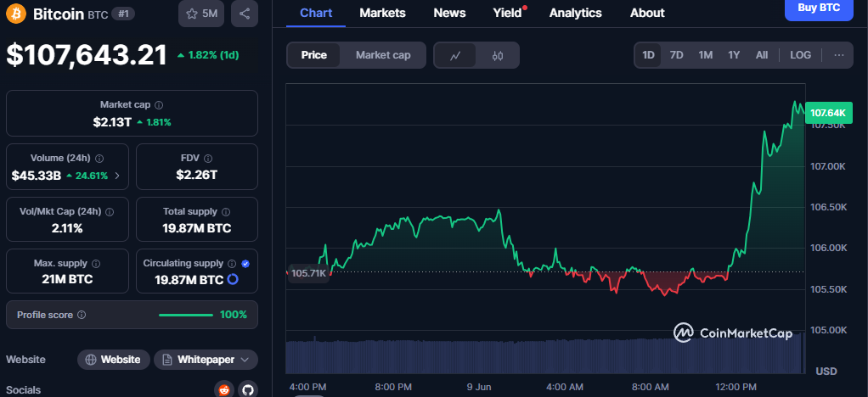The width and height of the screenshot is (868, 397).
Task: Click the verified supply checkmark badge
Action: click(245, 264)
